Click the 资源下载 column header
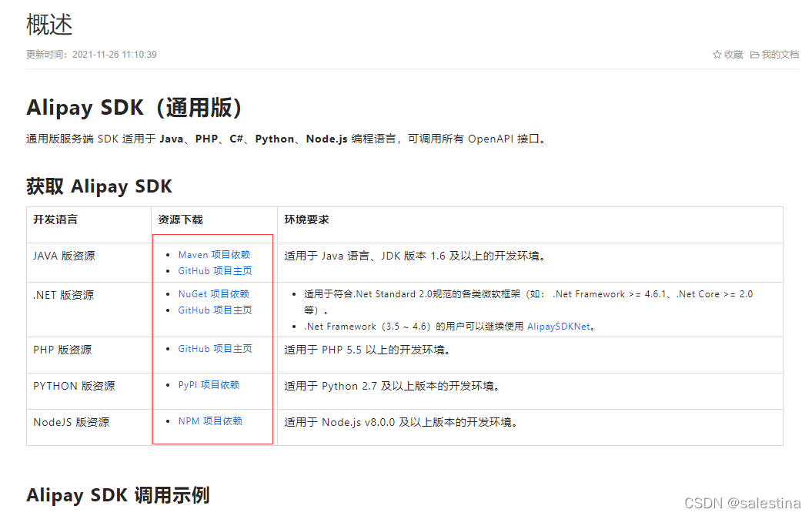This screenshot has width=812, height=516. click(x=180, y=219)
